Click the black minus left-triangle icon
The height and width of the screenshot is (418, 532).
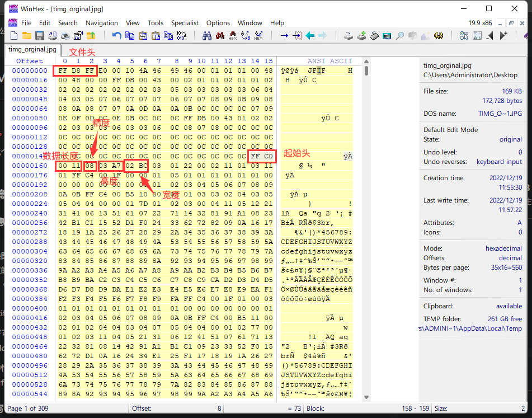pos(490,35)
